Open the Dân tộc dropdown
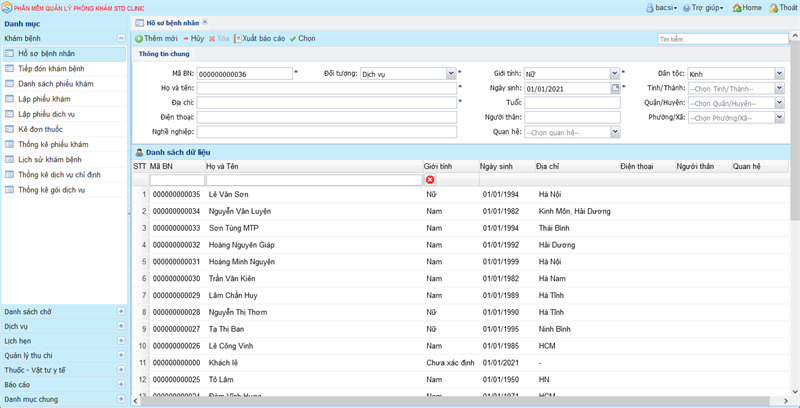800x408 pixels. click(x=779, y=73)
